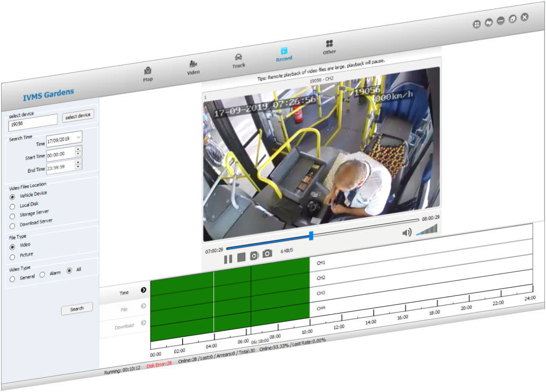This screenshot has width=546, height=392.
Task: Decrease the End Time stepper down arrow
Action: 78,166
